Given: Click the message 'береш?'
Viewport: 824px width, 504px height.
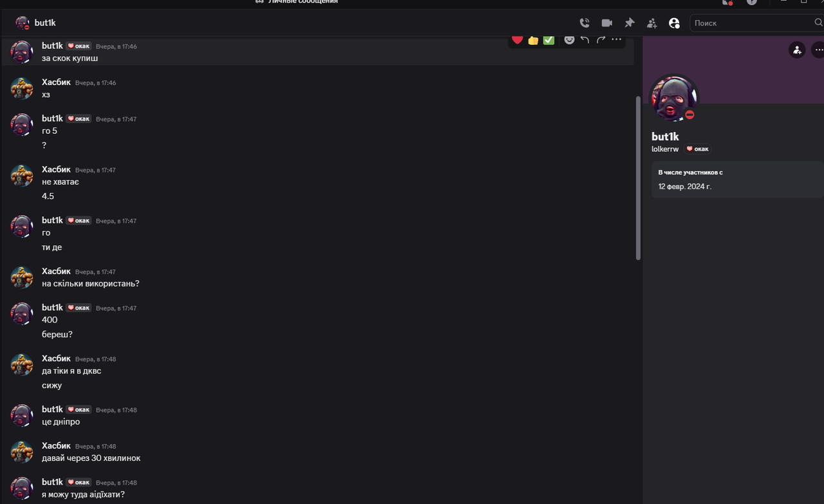Looking at the screenshot, I should [57, 335].
